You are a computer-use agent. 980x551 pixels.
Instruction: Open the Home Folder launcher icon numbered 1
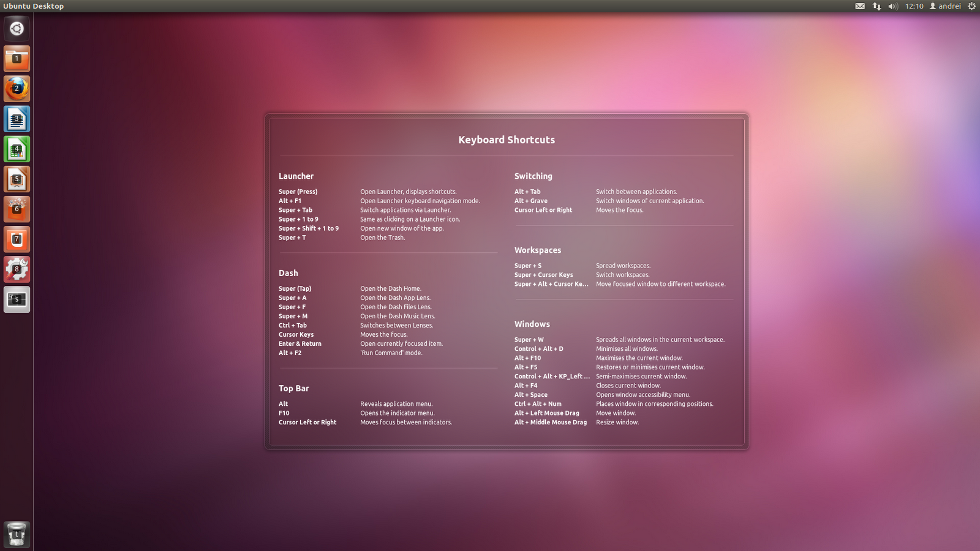17,59
